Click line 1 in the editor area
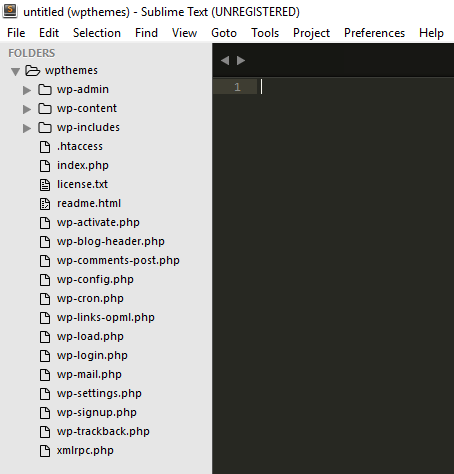 pos(333,87)
